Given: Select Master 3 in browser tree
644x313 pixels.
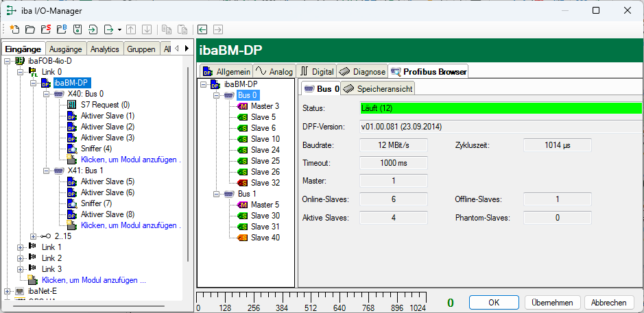Looking at the screenshot, I should [265, 106].
